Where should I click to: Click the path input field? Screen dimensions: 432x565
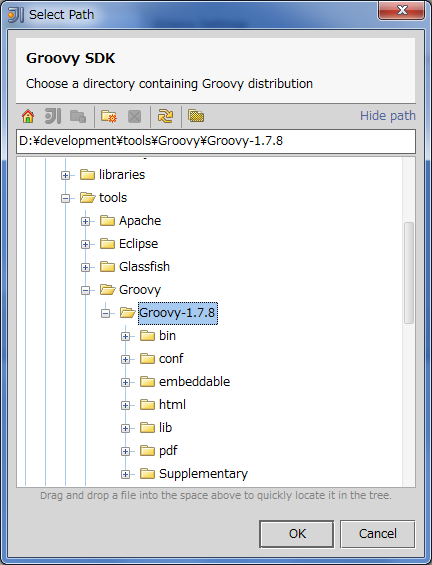(216, 141)
